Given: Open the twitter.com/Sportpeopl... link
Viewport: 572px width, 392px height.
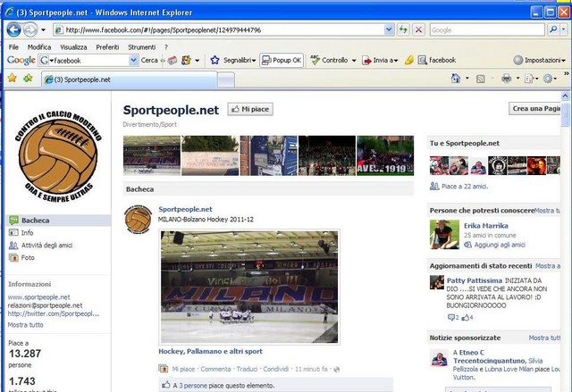Looking at the screenshot, I should pyautogui.click(x=54, y=313).
